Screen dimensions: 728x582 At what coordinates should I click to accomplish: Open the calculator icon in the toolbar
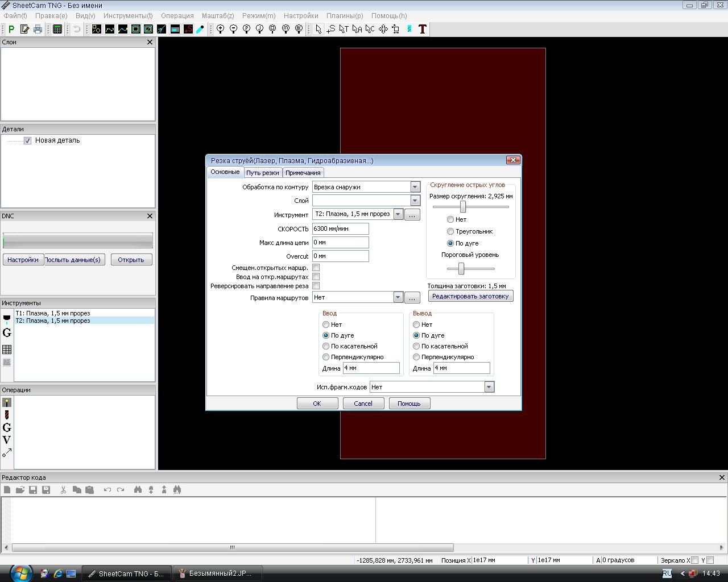point(57,29)
